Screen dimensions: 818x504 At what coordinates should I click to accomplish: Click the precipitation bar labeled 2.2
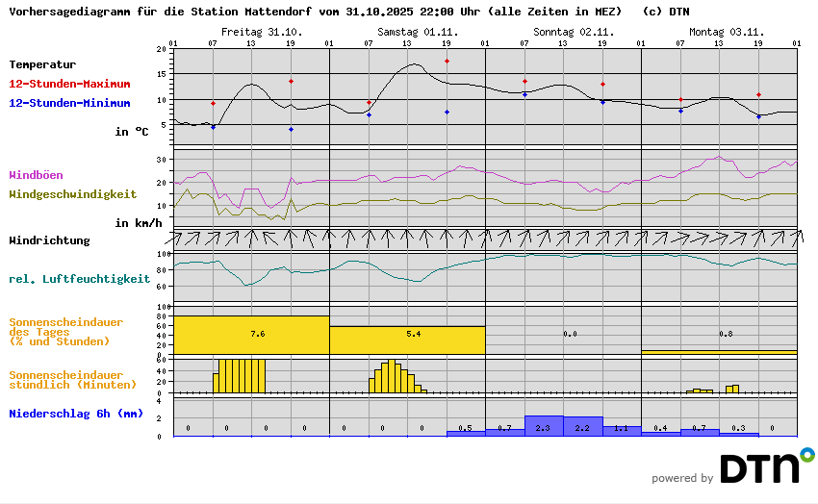coord(582,426)
